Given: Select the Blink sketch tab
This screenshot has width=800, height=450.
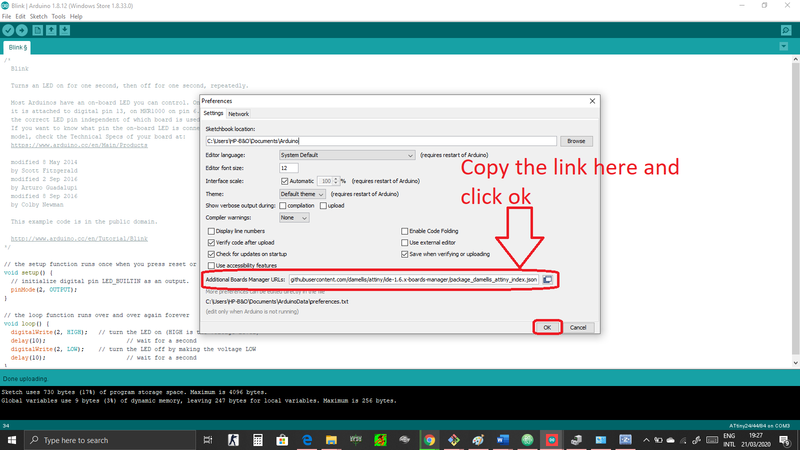Looking at the screenshot, I should (x=17, y=47).
